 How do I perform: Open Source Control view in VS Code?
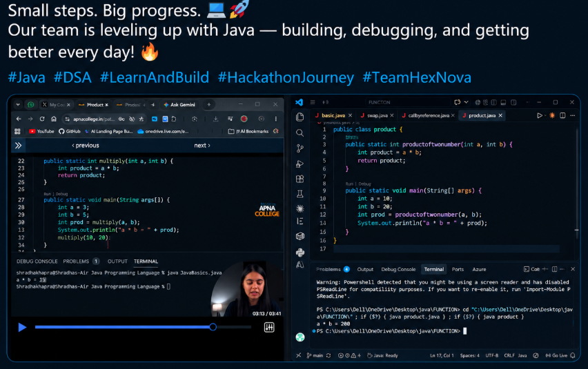pyautogui.click(x=300, y=148)
